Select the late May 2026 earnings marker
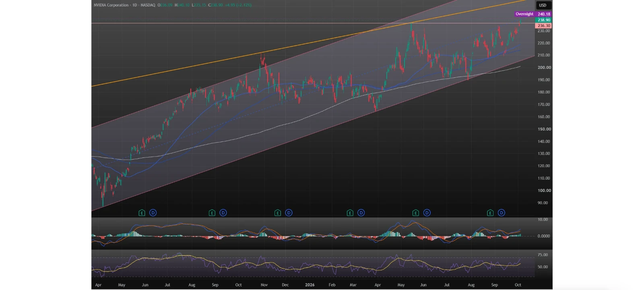The width and height of the screenshot is (644, 290). [x=416, y=213]
